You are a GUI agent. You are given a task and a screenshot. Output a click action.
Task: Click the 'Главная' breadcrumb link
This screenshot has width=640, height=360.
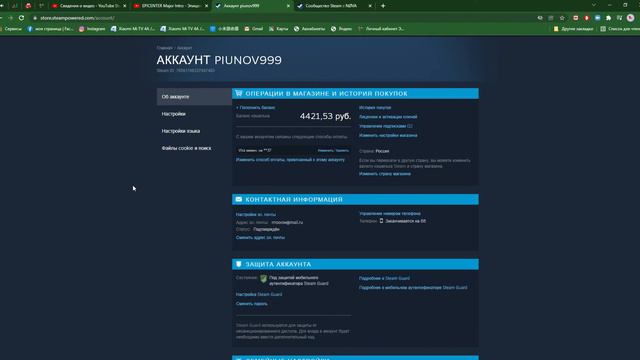(164, 48)
